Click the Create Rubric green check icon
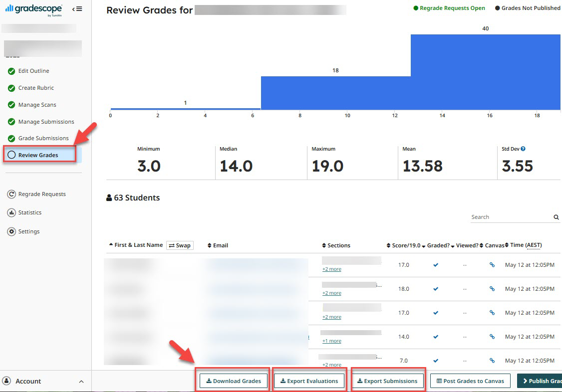 [11, 88]
